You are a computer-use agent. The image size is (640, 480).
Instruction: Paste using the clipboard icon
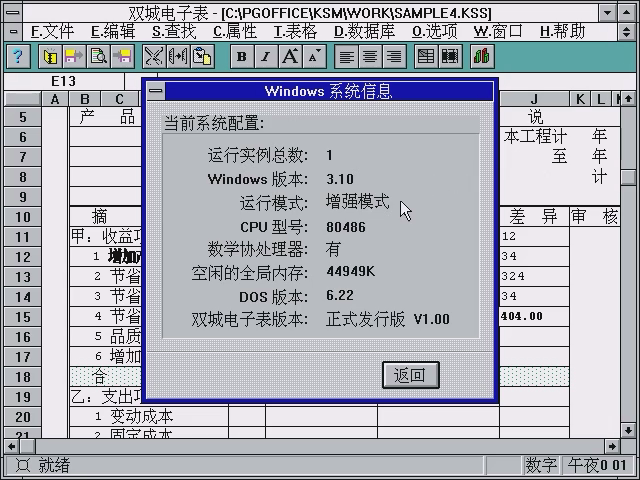[202, 56]
